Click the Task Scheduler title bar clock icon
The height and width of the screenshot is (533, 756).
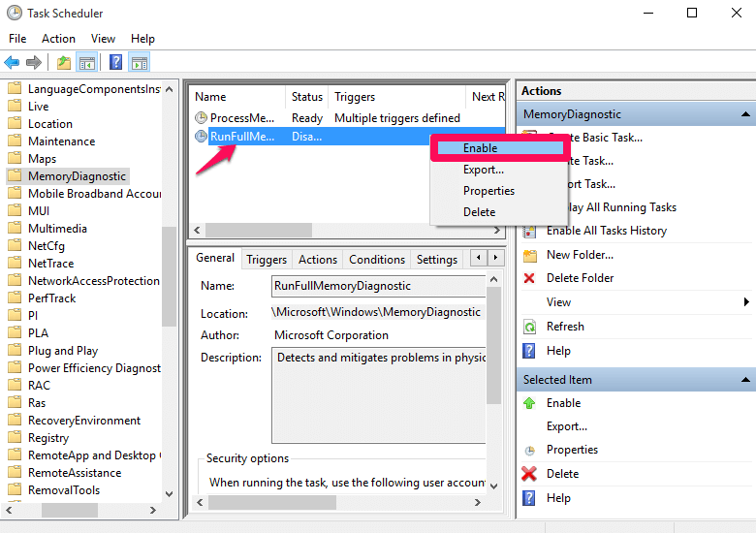coord(15,13)
